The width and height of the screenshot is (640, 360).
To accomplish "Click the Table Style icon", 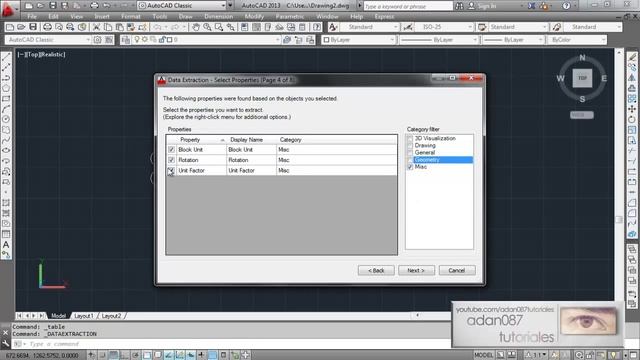I will [x=482, y=27].
